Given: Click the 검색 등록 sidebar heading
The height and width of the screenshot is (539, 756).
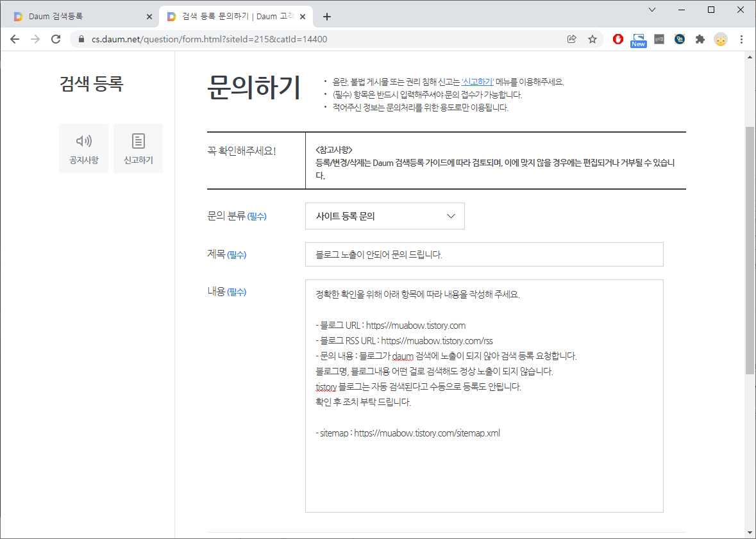Looking at the screenshot, I should click(x=92, y=83).
